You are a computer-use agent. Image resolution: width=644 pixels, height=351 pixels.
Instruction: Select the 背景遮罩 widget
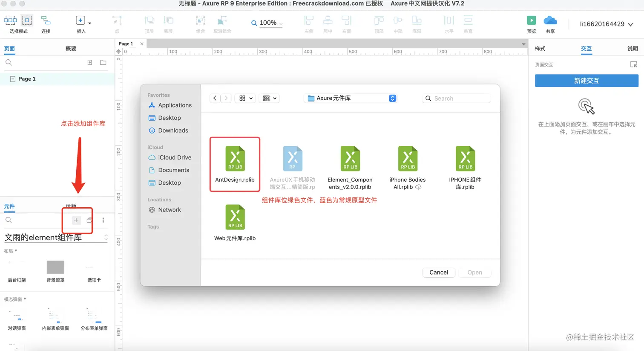tap(55, 271)
